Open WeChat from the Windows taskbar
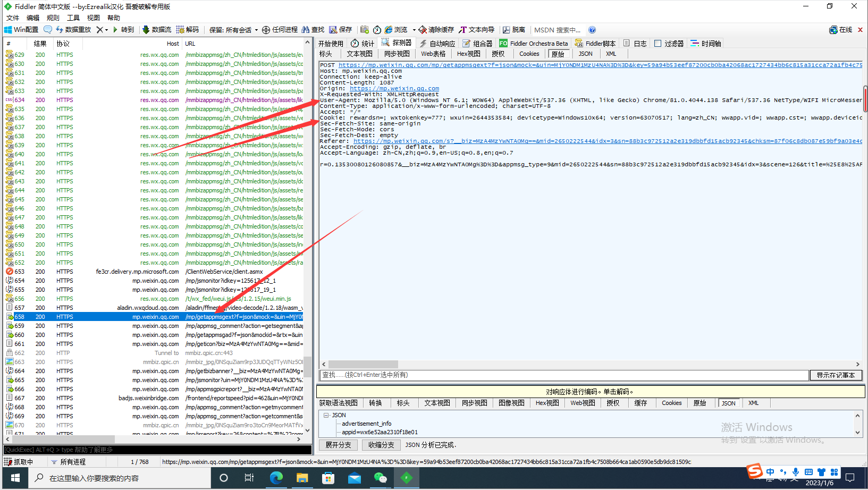This screenshot has height=490, width=868. click(381, 478)
